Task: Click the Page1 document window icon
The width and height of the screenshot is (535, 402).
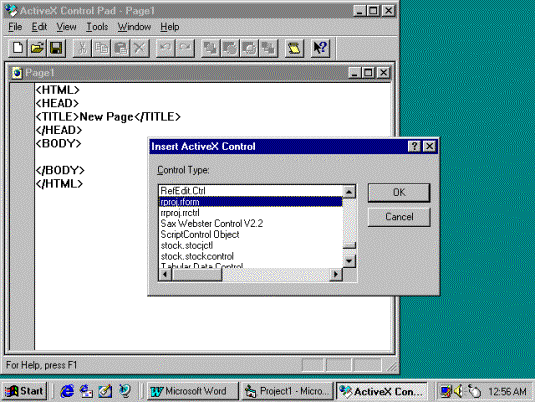Action: point(17,73)
